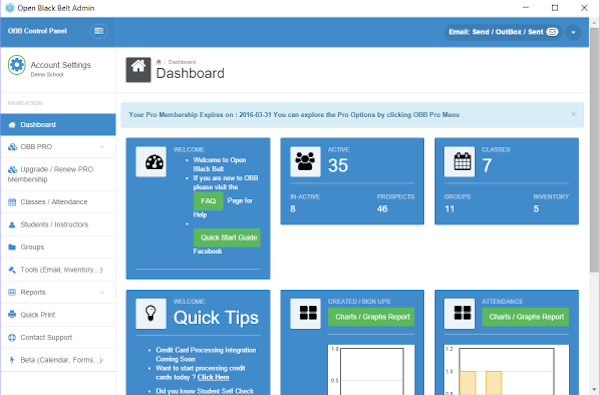This screenshot has height=395, width=600.
Task: Click the Beta lightning bolt icon
Action: pos(12,360)
